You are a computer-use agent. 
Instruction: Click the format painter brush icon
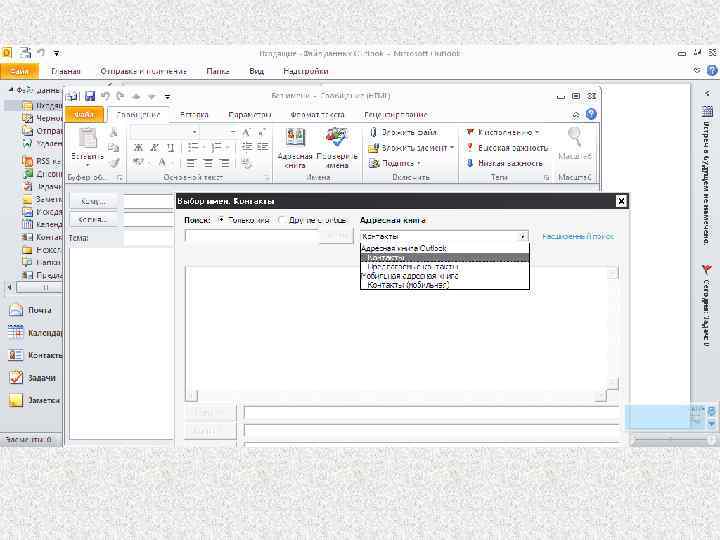(114, 163)
